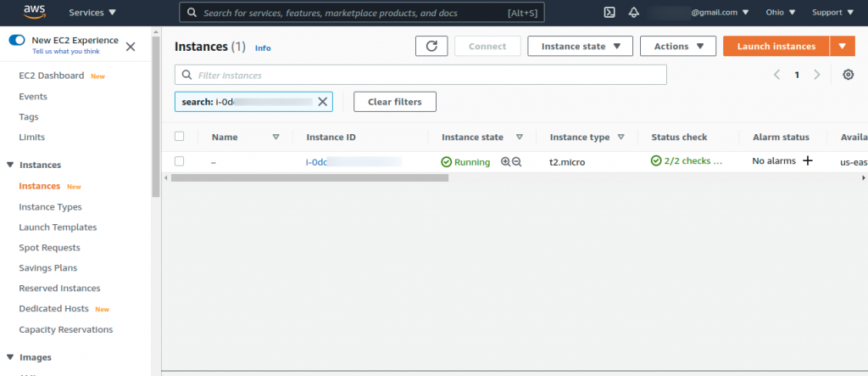Refresh the instances list
Viewport: 868px width, 376px height.
point(431,46)
